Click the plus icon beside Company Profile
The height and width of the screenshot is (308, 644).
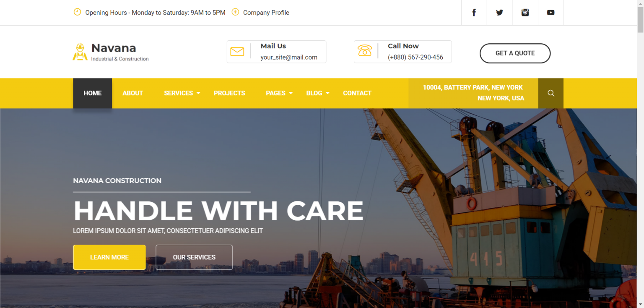tap(236, 12)
